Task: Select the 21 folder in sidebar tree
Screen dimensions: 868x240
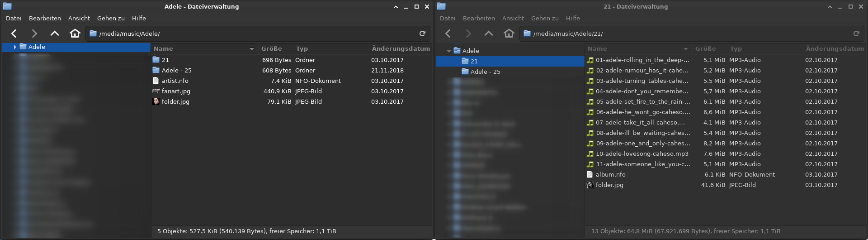Action: [x=510, y=61]
